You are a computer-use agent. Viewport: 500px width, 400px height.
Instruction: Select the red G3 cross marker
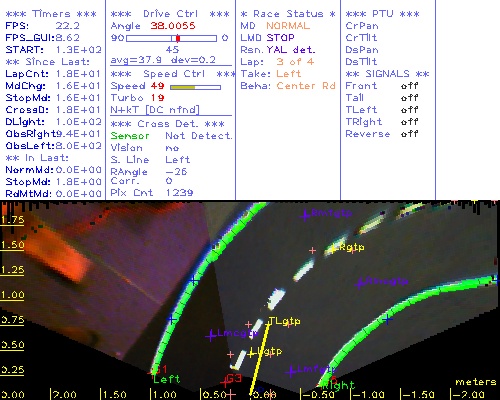click(226, 382)
